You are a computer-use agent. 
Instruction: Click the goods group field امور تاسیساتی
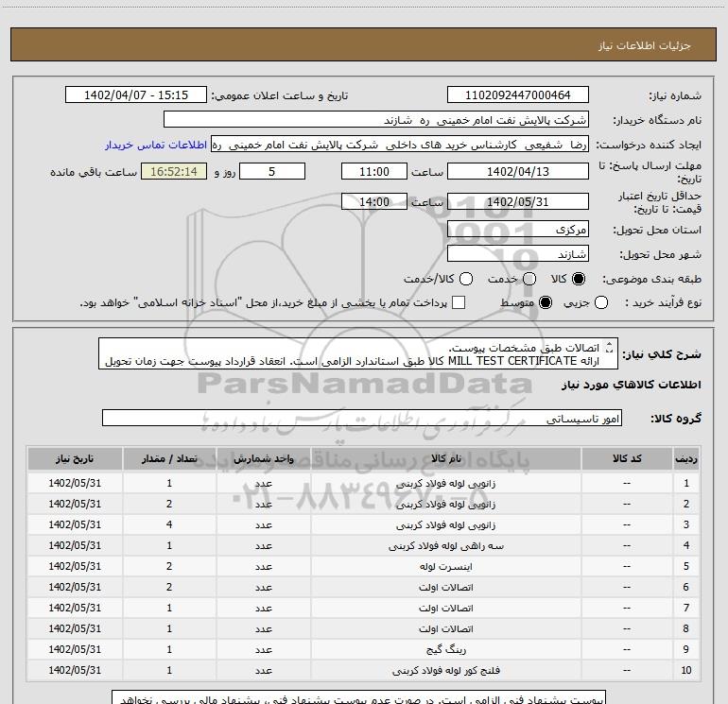[x=362, y=418]
